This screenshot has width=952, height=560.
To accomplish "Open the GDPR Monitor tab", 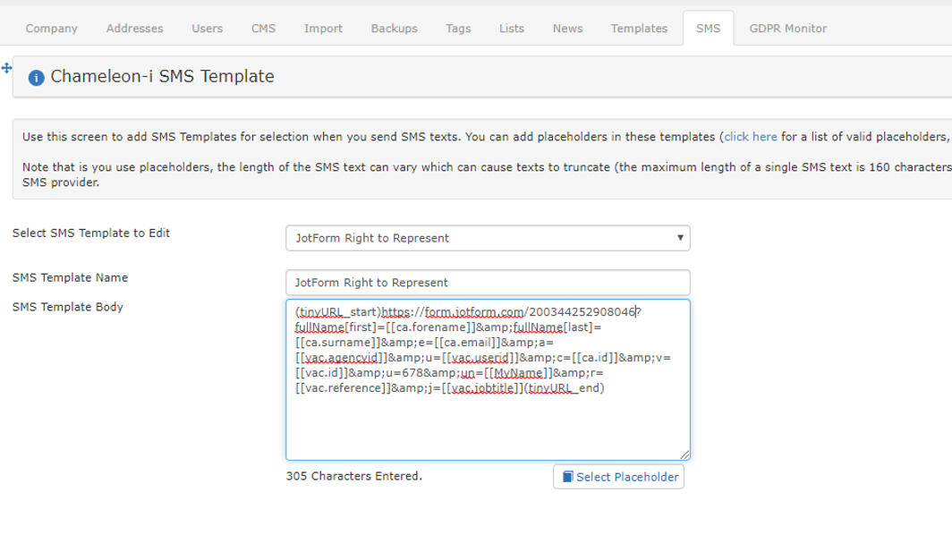I will (788, 29).
